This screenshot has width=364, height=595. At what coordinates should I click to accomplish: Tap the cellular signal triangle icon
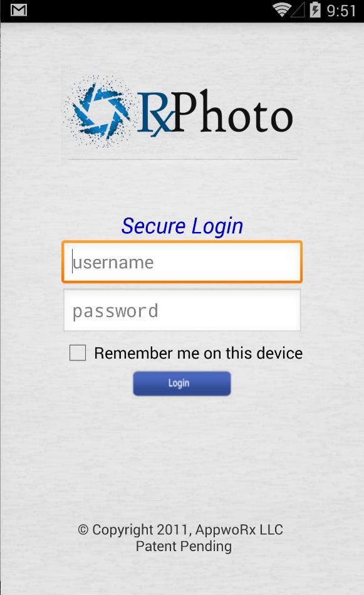(298, 10)
